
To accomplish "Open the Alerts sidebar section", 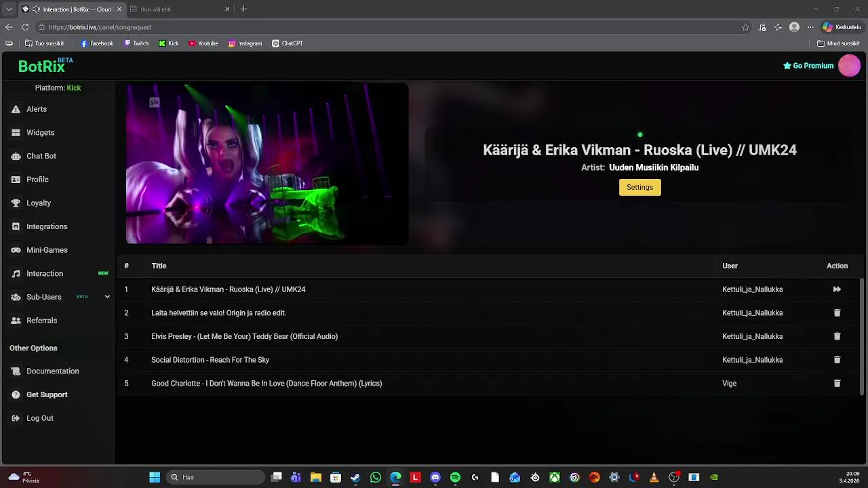I will pos(29,109).
